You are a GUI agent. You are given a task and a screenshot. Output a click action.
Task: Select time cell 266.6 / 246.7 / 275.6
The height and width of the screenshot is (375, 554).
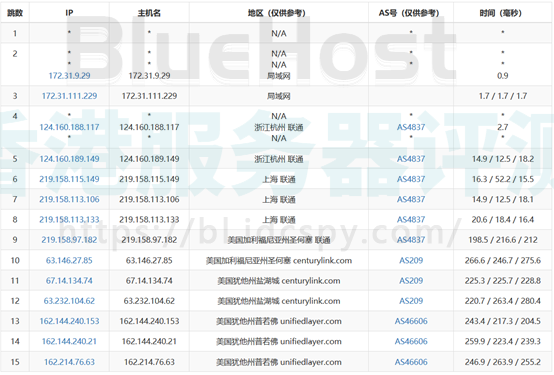pyautogui.click(x=503, y=260)
